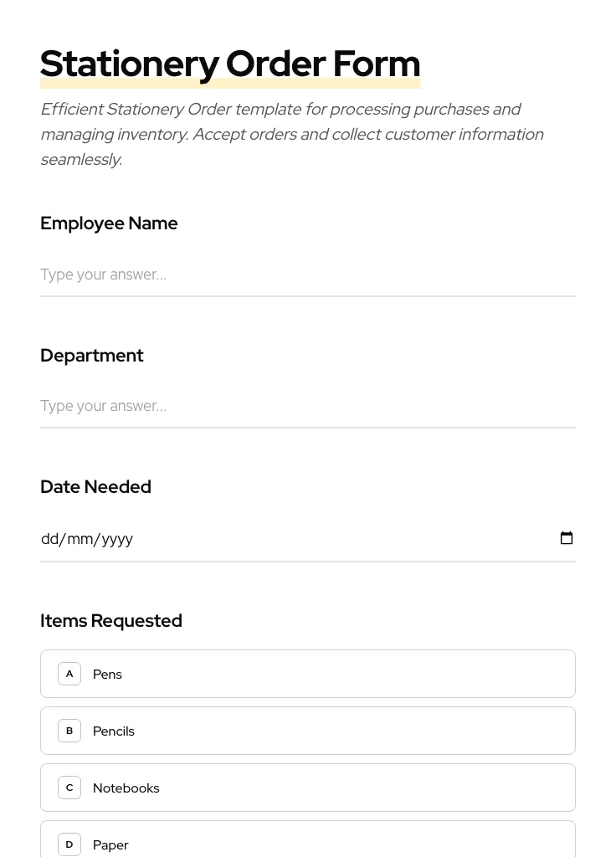Open the calendar picker in Date Needed
This screenshot has height=857, width=616.
tap(567, 538)
